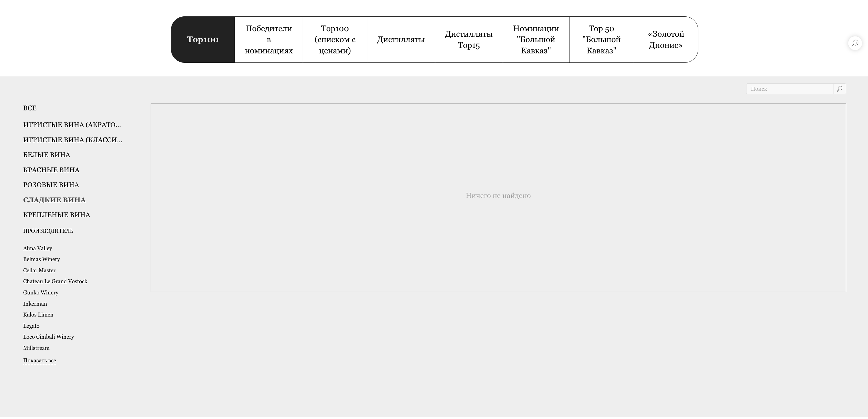This screenshot has height=419, width=868.
Task: Select the Дистилляты tab
Action: [401, 39]
